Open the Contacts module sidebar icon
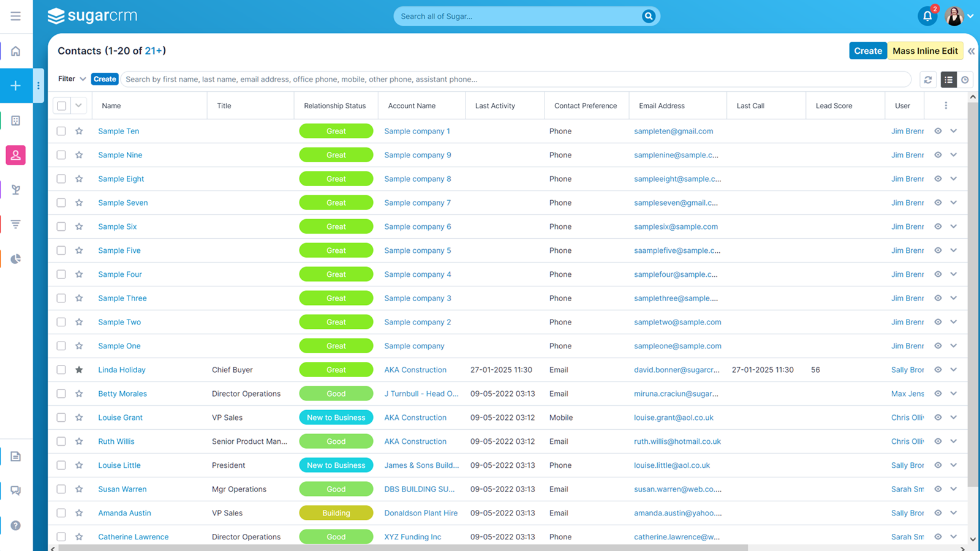The image size is (980, 551). (x=16, y=156)
